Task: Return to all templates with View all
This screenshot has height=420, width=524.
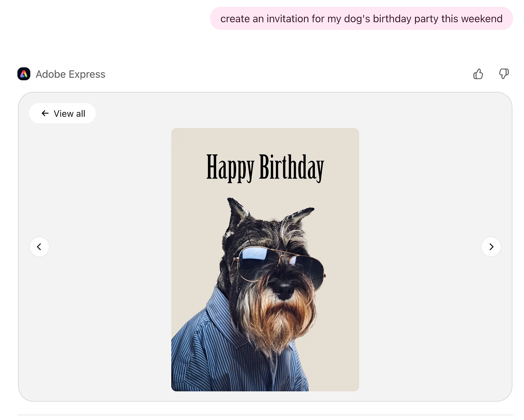Action: tap(62, 113)
